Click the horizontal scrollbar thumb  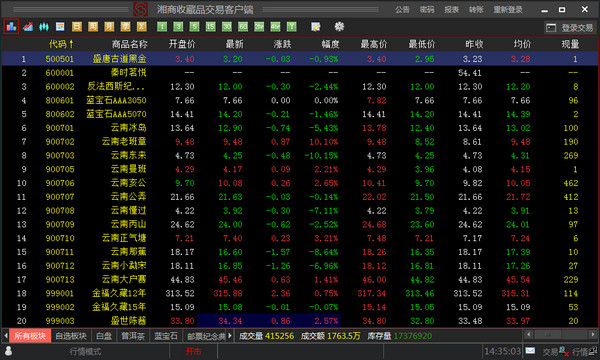[x=548, y=334]
